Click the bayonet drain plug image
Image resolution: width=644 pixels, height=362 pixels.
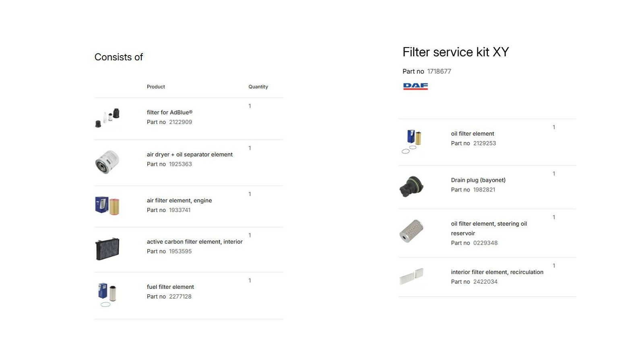coord(412,187)
